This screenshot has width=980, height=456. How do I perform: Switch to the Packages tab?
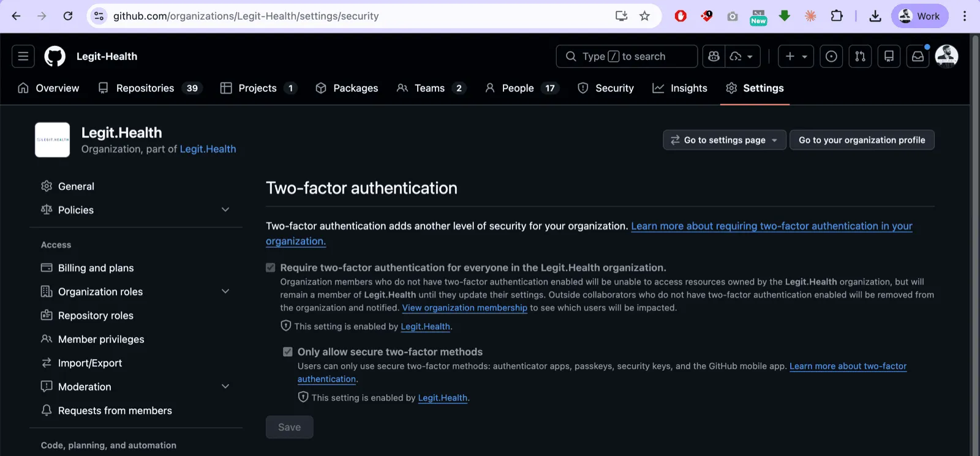pos(347,88)
